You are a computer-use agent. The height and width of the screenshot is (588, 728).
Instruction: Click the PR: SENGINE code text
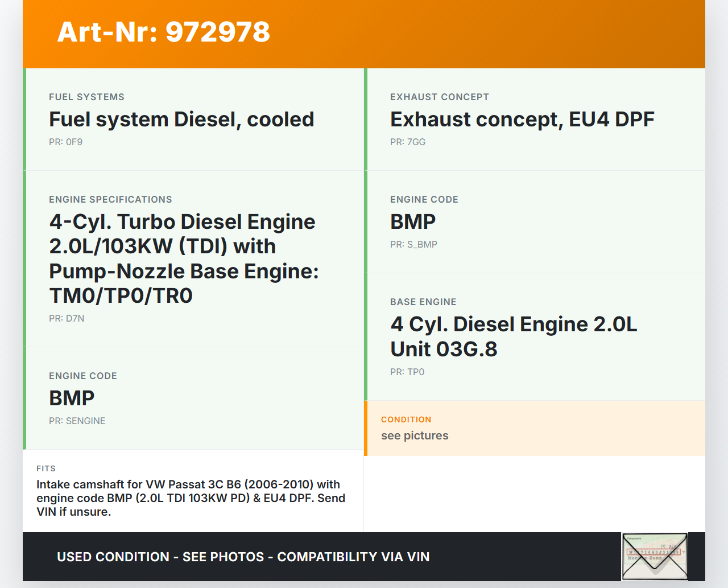(x=77, y=421)
